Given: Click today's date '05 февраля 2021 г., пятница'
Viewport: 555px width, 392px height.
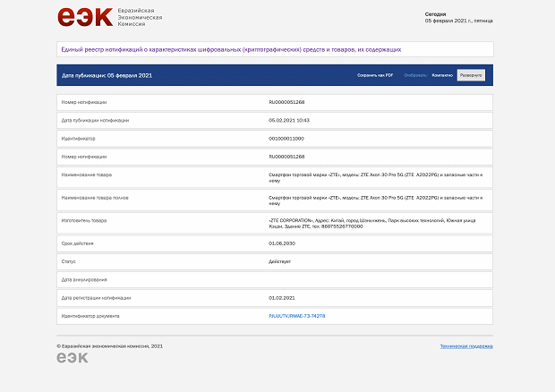Looking at the screenshot, I should [x=458, y=21].
